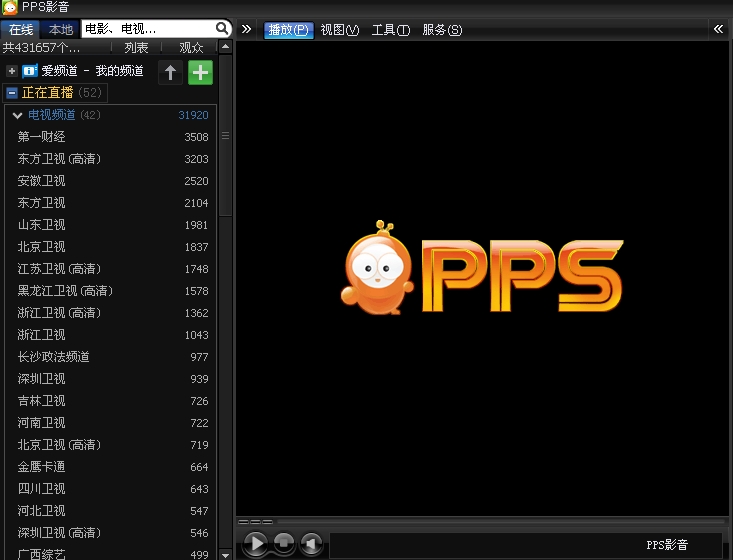Collapse the 电视频道 category chevron
The image size is (733, 560).
pos(17,116)
